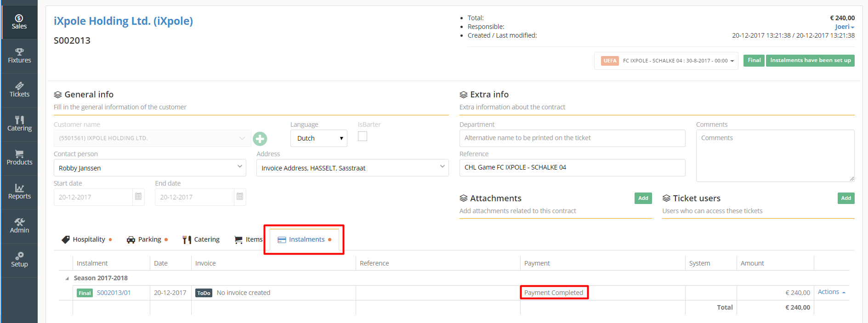Click the Ticket users layers icon
Viewport: 868px width, 323px height.
(666, 198)
